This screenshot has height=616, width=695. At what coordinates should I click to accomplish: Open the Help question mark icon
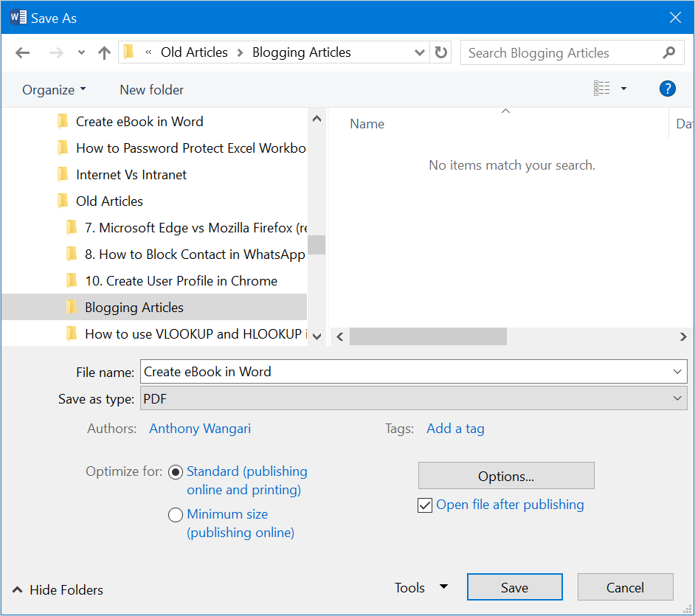click(667, 89)
